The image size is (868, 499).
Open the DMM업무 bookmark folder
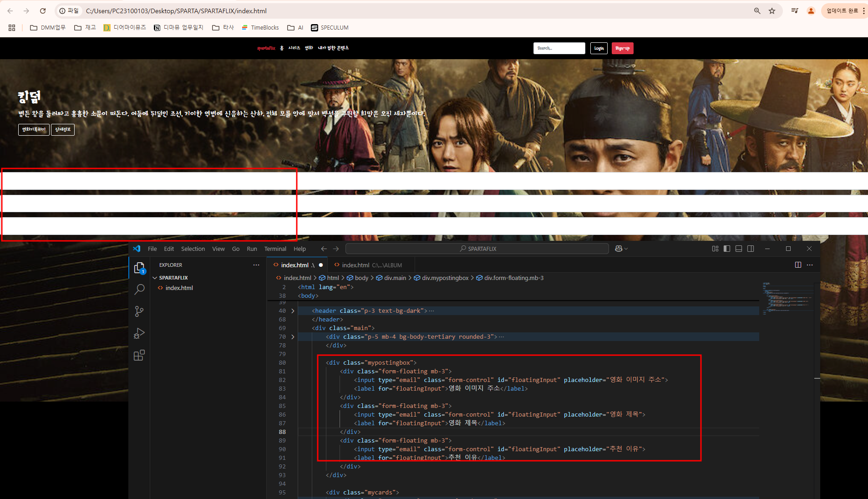(48, 28)
